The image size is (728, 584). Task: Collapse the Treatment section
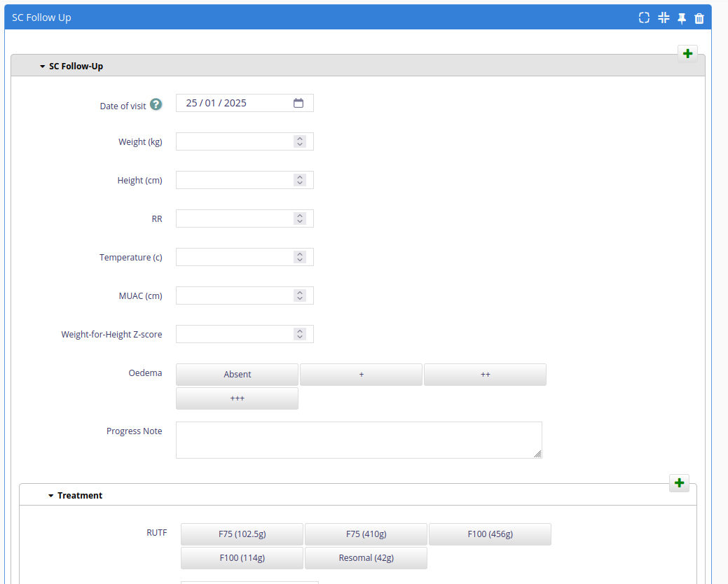point(50,495)
